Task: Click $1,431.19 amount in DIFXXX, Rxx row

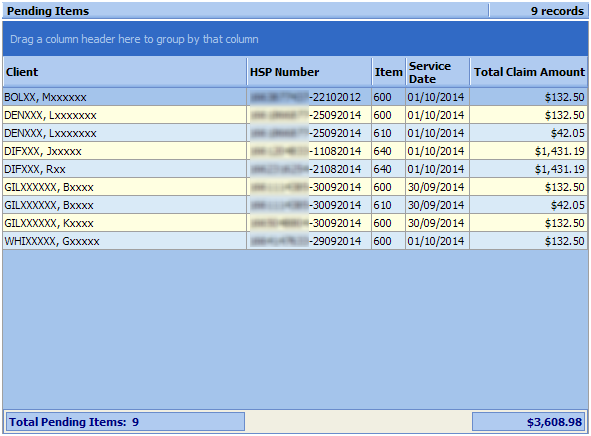Action: (x=528, y=169)
